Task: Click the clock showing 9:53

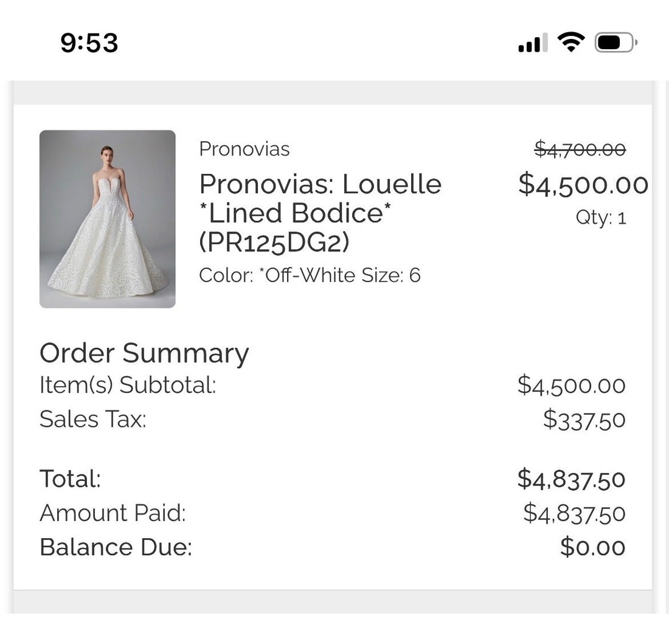Action: tap(88, 43)
